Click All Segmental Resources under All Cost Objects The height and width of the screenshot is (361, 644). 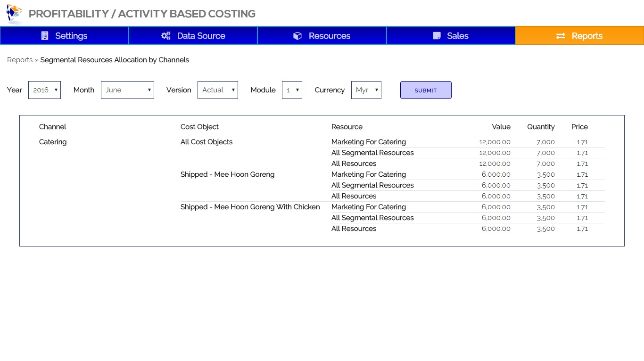(x=372, y=153)
